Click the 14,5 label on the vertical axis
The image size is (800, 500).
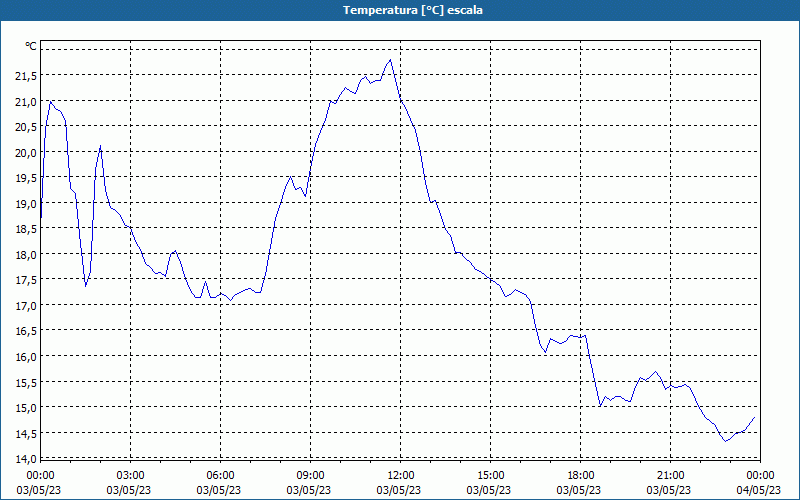[26, 434]
